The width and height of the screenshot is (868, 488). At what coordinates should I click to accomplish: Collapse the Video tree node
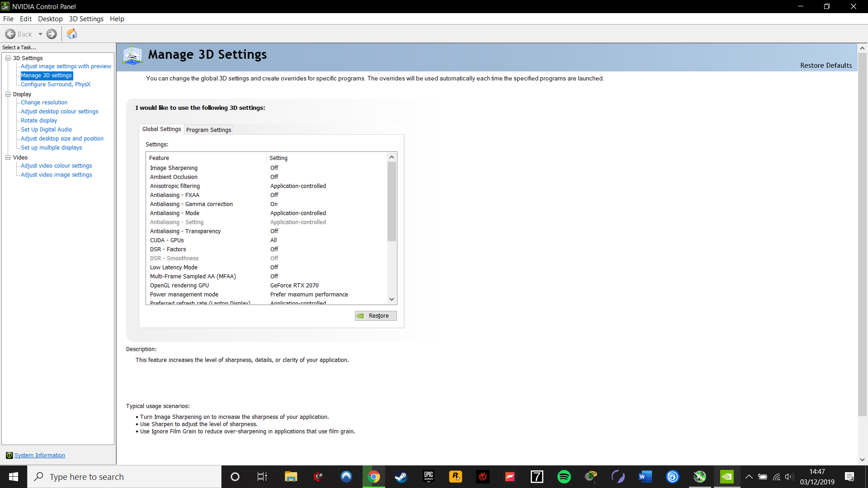point(8,157)
